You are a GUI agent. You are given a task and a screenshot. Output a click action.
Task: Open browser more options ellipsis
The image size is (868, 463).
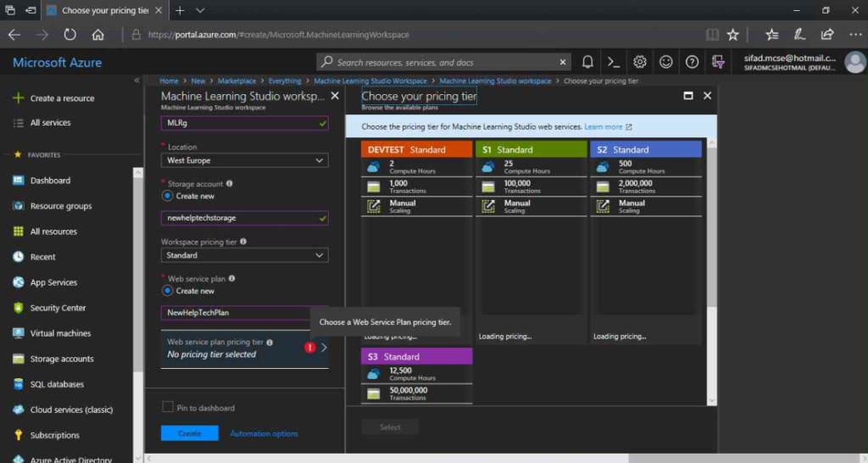click(x=855, y=34)
